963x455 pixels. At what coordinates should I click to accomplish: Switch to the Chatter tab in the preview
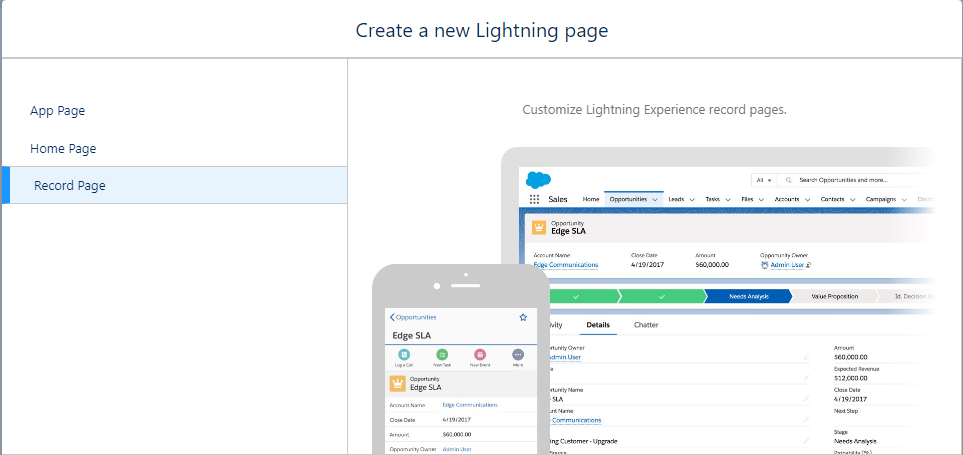[x=646, y=325]
